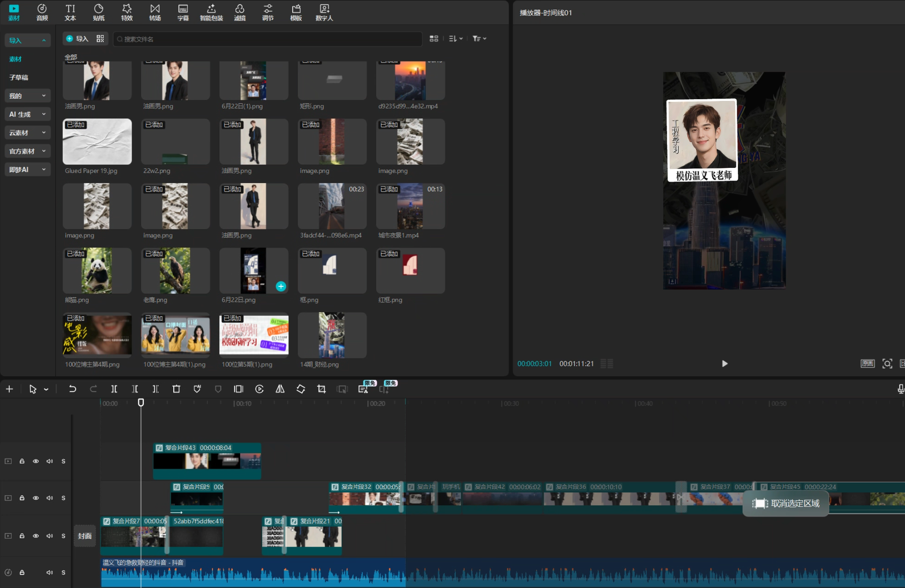Click the crop tool icon
Viewport: 905px width, 588px height.
[x=321, y=389]
